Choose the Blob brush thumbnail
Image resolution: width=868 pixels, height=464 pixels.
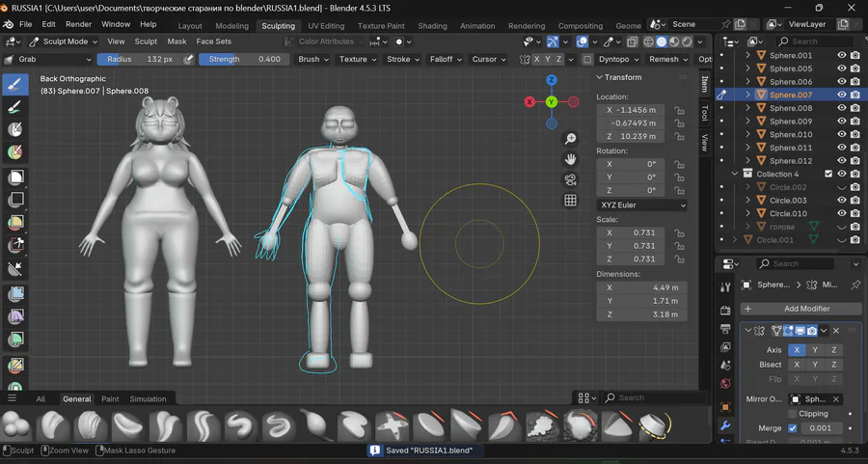(16, 425)
